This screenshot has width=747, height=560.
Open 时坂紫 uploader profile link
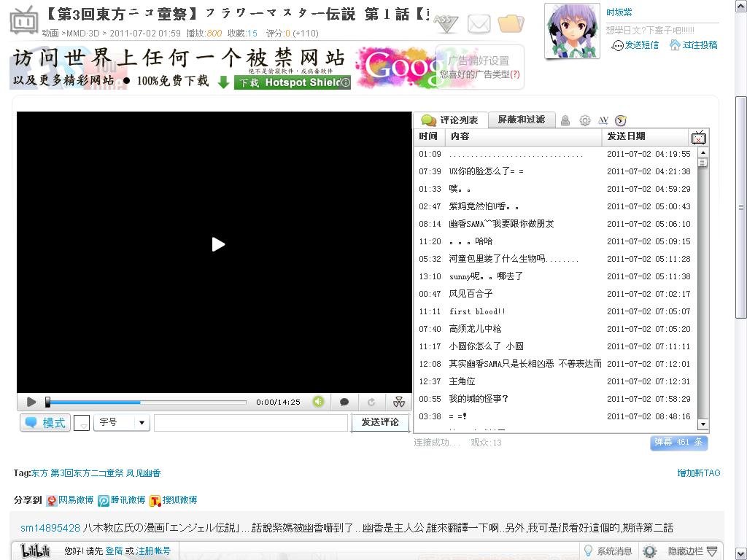[x=619, y=12]
